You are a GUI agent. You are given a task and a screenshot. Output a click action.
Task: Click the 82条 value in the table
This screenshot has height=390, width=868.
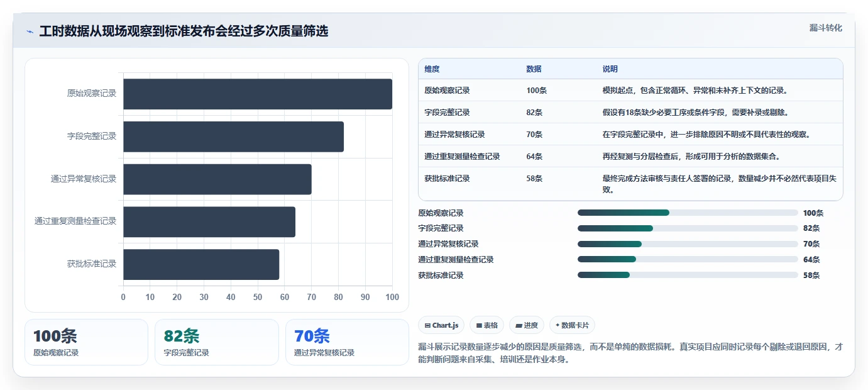point(534,113)
